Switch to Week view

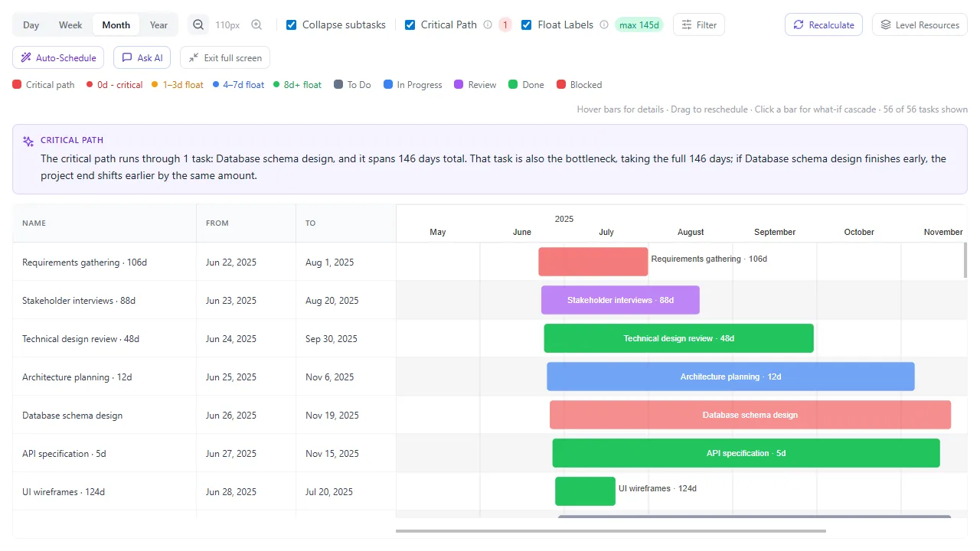pyautogui.click(x=70, y=24)
